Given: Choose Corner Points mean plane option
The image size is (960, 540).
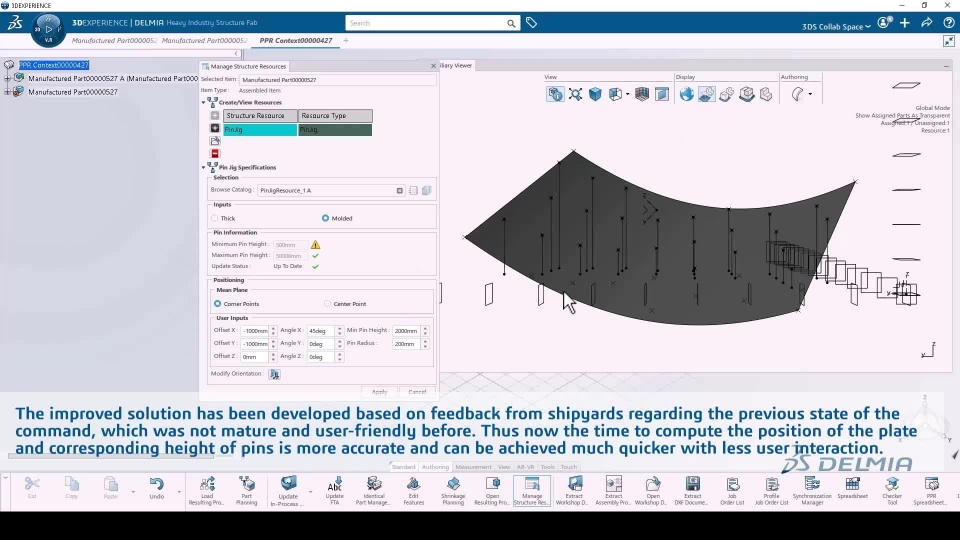Looking at the screenshot, I should click(217, 304).
